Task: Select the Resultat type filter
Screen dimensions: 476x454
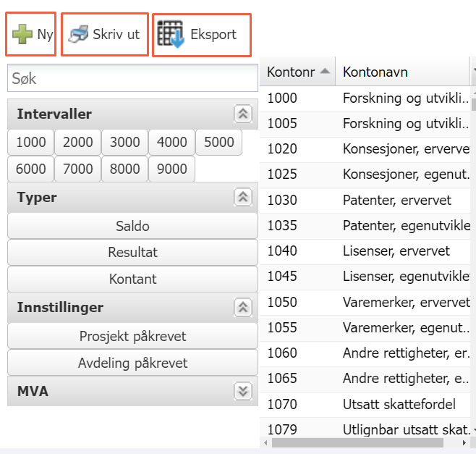Action: pyautogui.click(x=132, y=253)
